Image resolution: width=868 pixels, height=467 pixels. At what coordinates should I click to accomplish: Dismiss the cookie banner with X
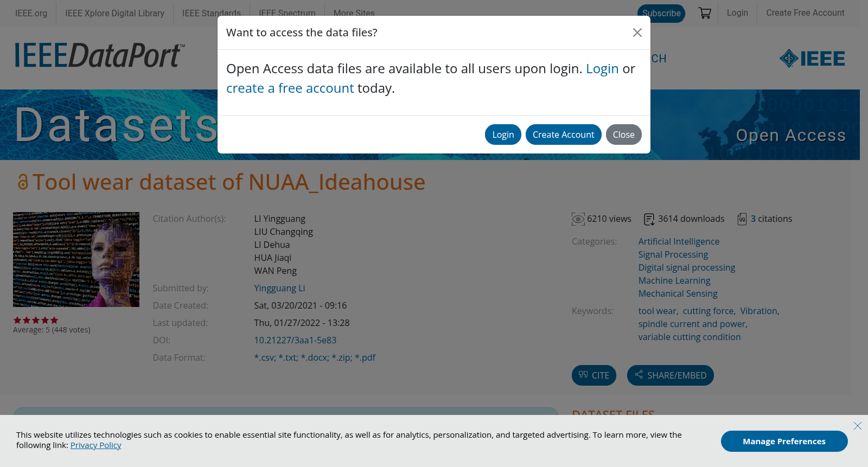click(858, 426)
